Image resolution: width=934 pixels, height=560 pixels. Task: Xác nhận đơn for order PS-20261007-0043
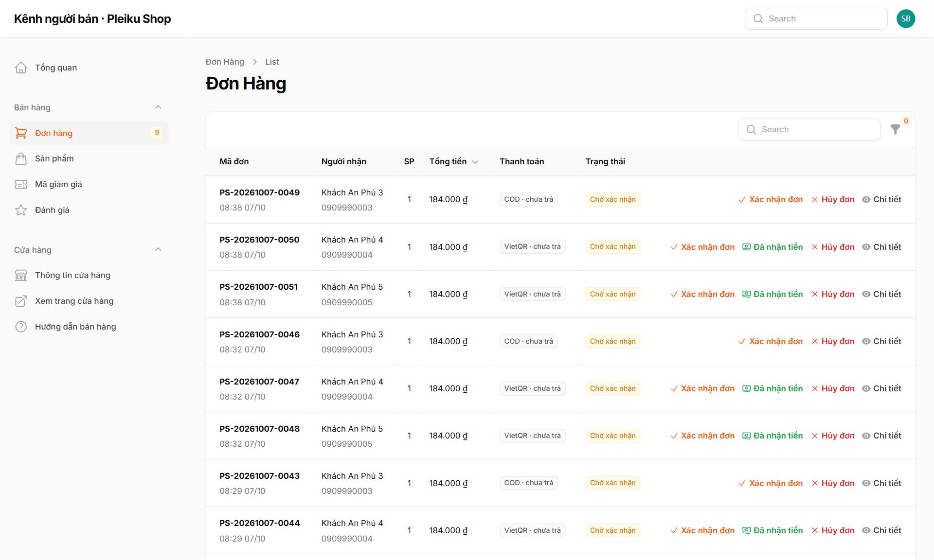coord(771,483)
